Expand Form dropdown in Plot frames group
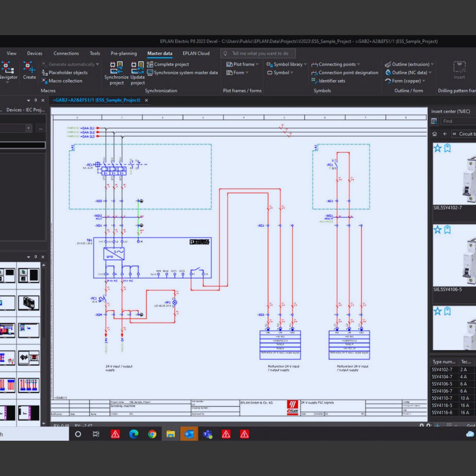The height and width of the screenshot is (476, 476). click(247, 73)
